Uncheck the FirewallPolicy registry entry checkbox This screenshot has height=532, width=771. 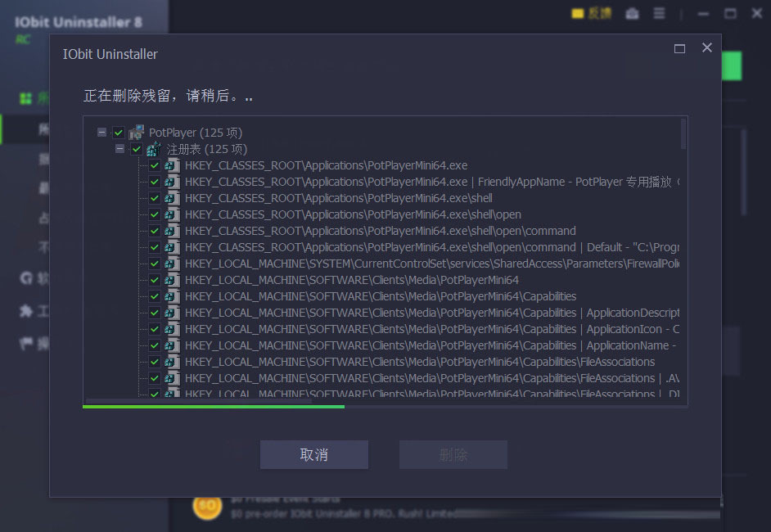[155, 264]
